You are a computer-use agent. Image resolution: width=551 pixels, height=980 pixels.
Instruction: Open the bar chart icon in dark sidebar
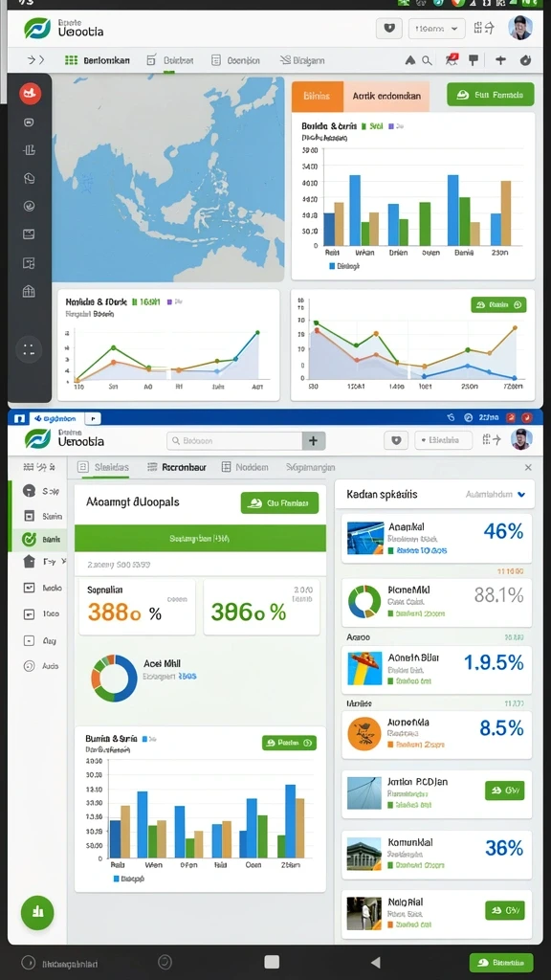[x=29, y=150]
